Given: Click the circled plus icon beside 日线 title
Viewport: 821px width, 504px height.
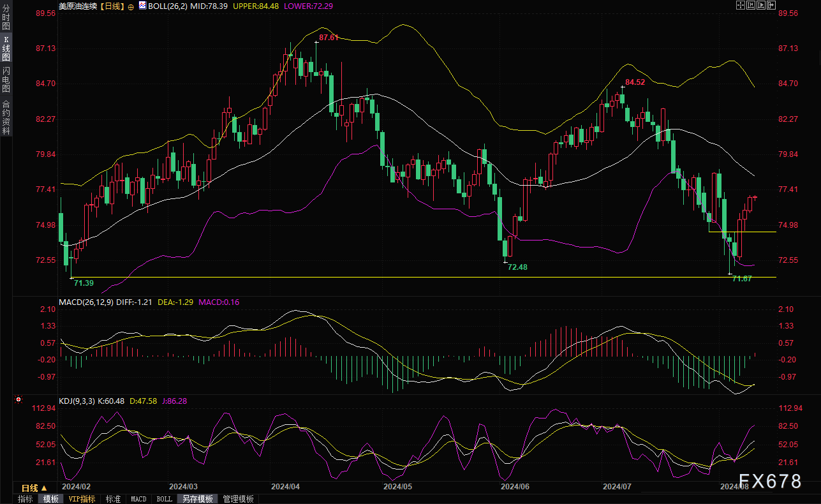Looking at the screenshot, I should click(131, 6).
